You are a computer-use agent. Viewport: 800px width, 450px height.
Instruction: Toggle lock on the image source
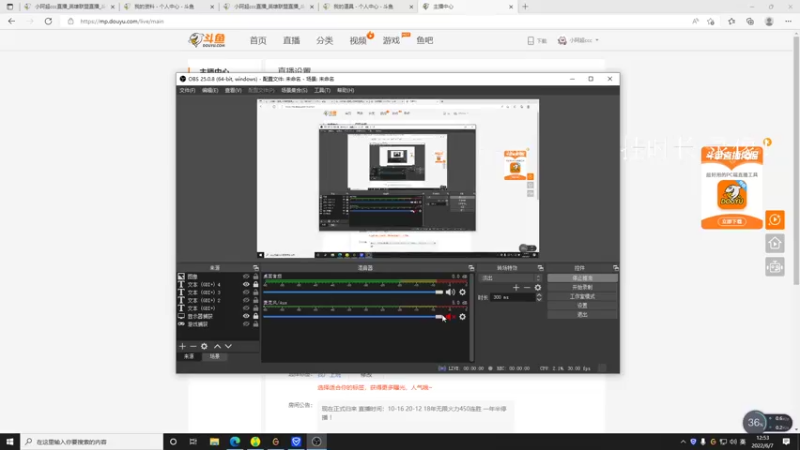[x=256, y=277]
